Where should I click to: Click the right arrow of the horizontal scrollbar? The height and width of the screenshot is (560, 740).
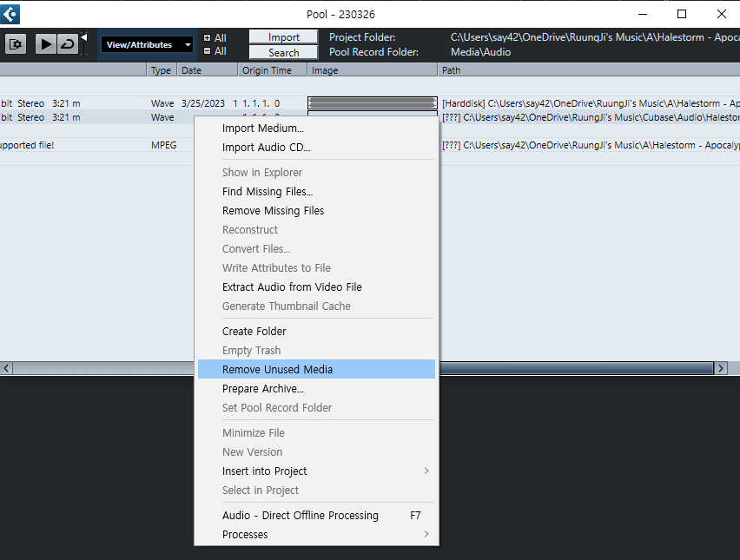[721, 367]
